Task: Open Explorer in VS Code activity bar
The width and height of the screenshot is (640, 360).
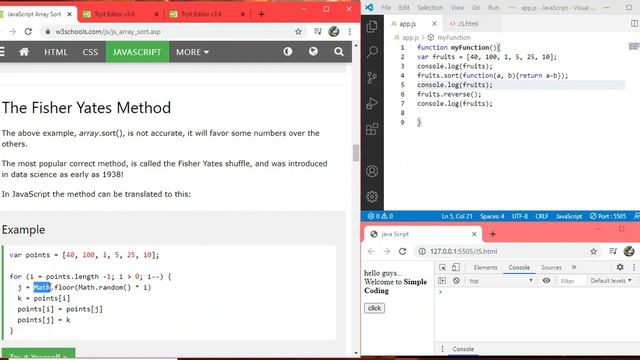Action: point(372,27)
